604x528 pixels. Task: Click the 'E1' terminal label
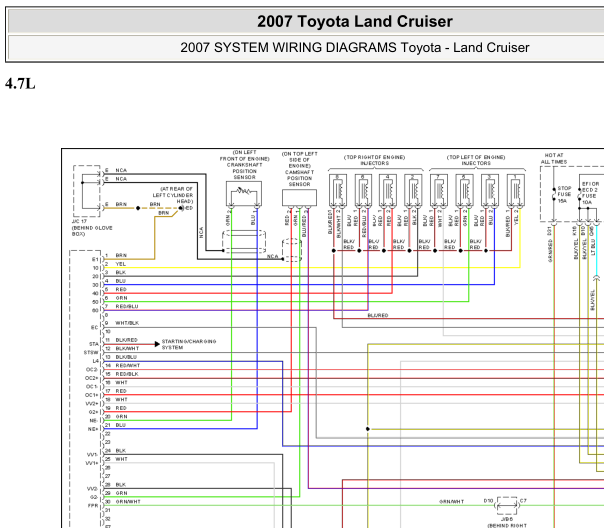click(x=95, y=260)
